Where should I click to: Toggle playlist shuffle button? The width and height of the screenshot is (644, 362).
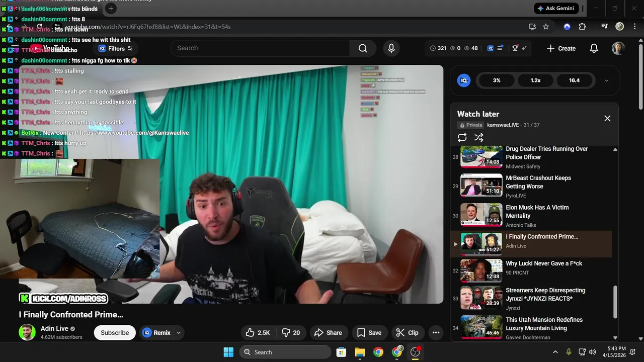(478, 137)
